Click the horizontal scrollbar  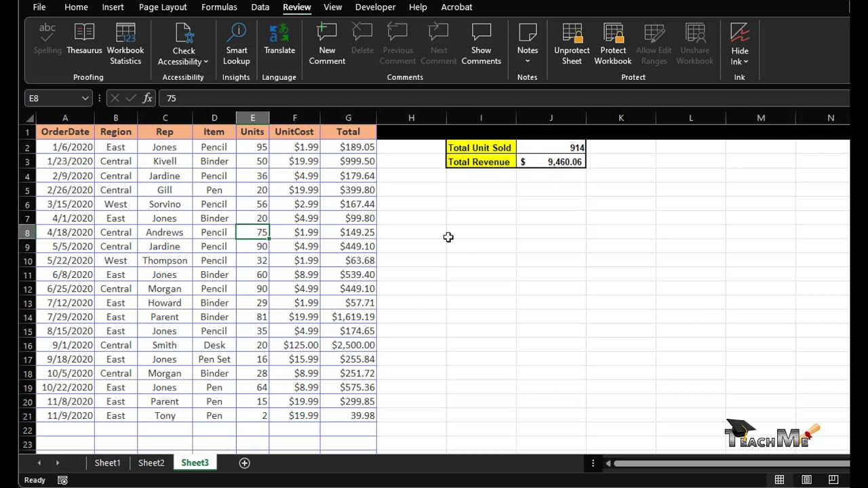click(731, 464)
